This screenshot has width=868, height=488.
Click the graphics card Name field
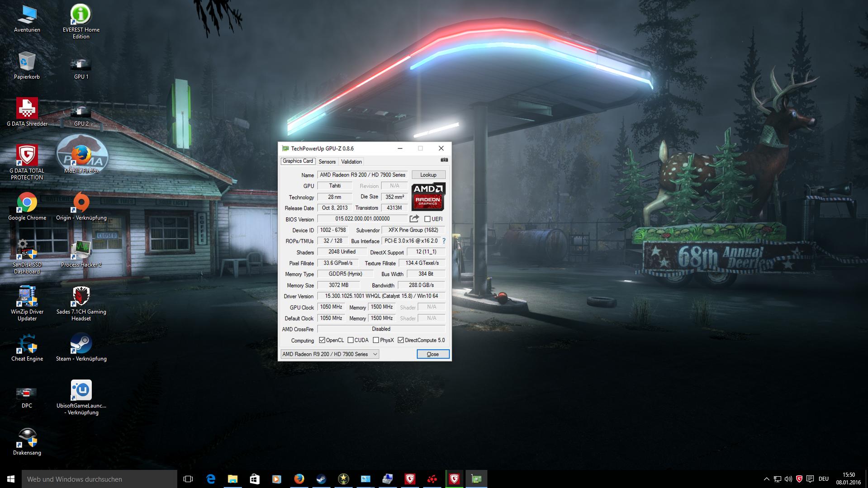point(363,175)
